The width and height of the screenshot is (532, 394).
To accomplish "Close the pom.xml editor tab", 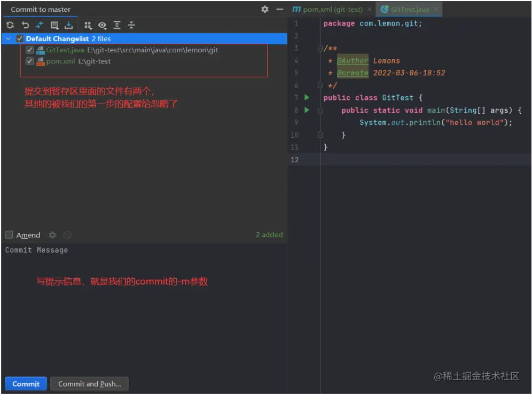I will point(370,9).
